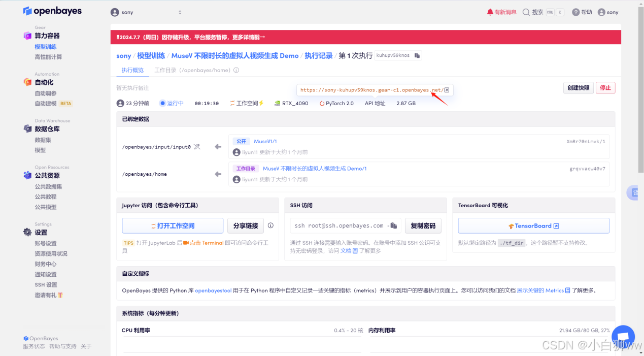Click the red 停止 button
Viewport: 644px width, 356px height.
(x=605, y=88)
